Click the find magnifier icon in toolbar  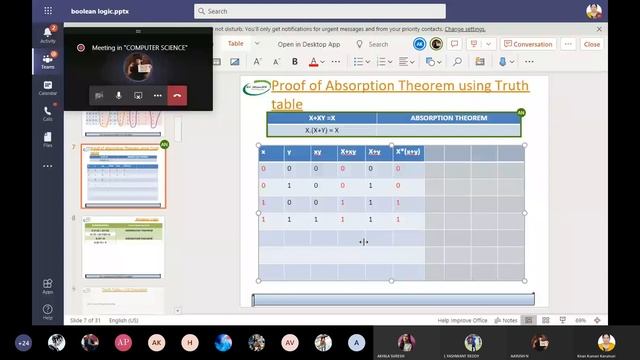click(x=458, y=62)
